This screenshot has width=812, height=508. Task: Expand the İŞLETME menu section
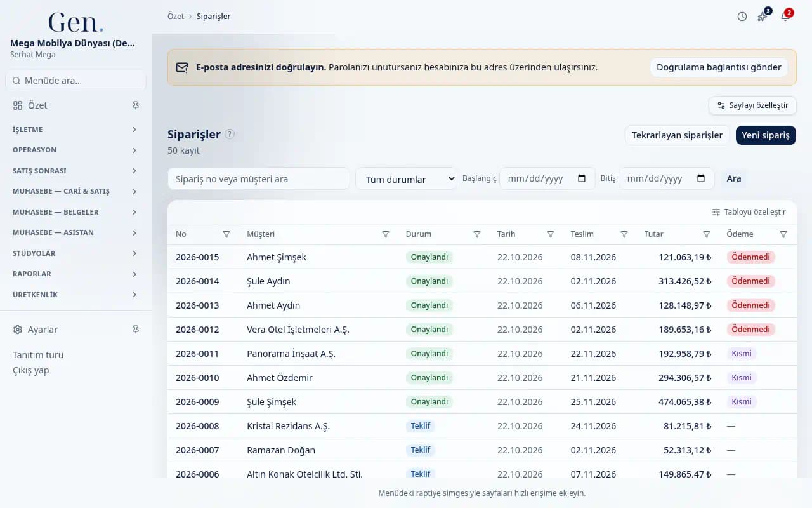tap(75, 130)
